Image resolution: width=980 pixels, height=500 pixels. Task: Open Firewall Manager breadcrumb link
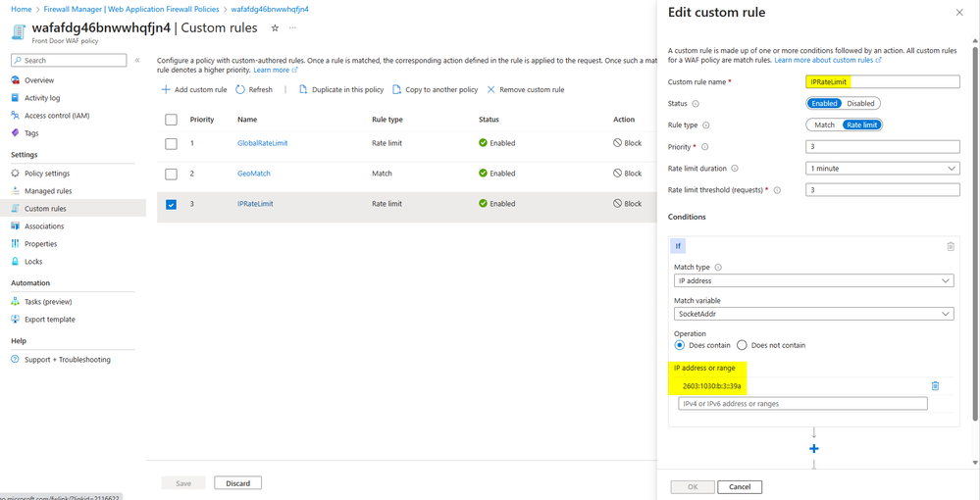[x=131, y=10]
